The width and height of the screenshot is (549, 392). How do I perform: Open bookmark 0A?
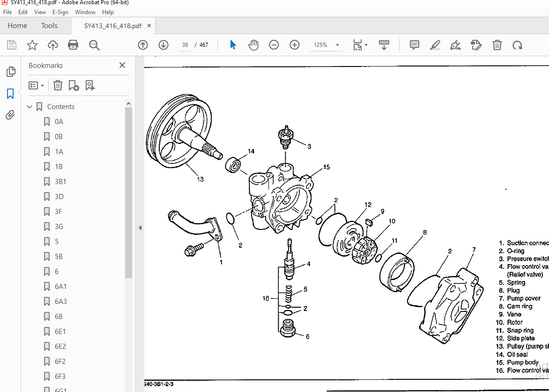pos(59,122)
